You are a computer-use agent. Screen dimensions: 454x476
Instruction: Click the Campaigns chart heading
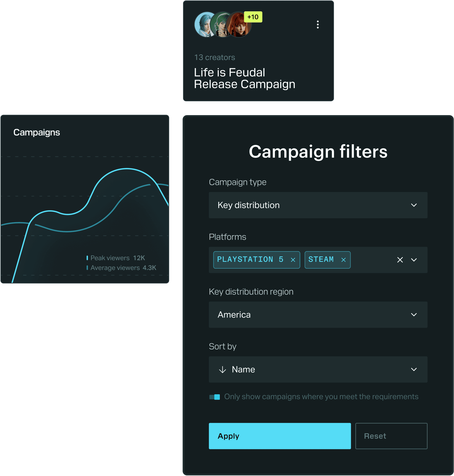37,132
